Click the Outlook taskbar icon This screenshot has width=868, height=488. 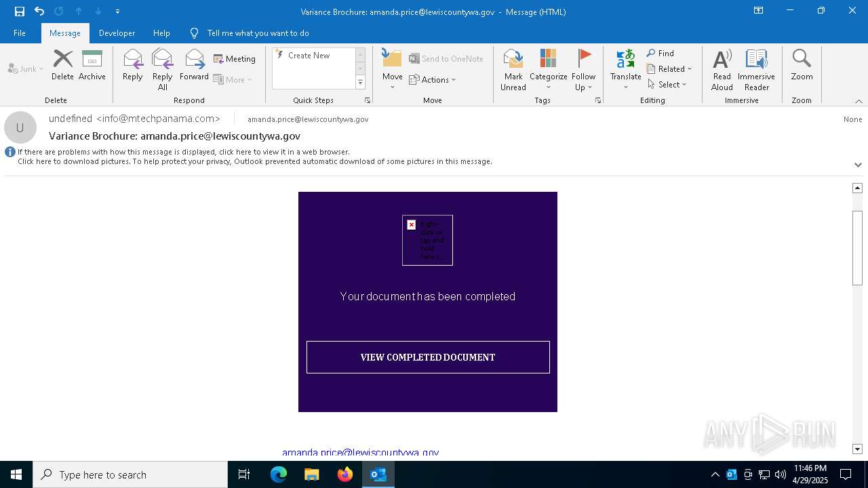378,474
